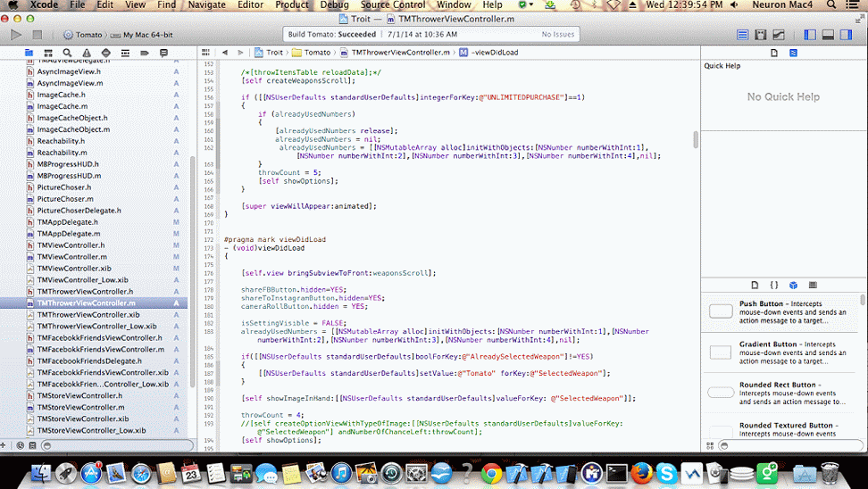The image size is (868, 489).
Task: Open the related items grid menu in jump bar
Action: point(206,53)
